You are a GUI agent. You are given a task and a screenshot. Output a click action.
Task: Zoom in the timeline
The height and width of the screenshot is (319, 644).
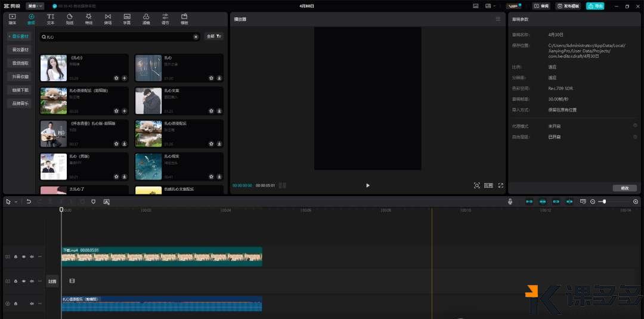[636, 202]
